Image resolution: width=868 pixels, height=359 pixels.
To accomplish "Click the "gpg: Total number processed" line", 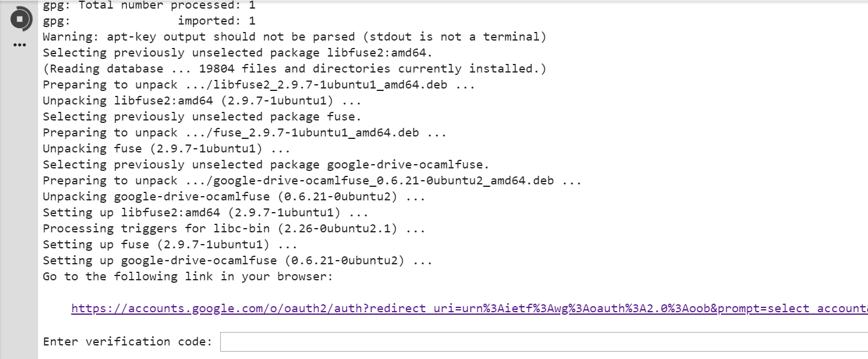I will tap(149, 6).
